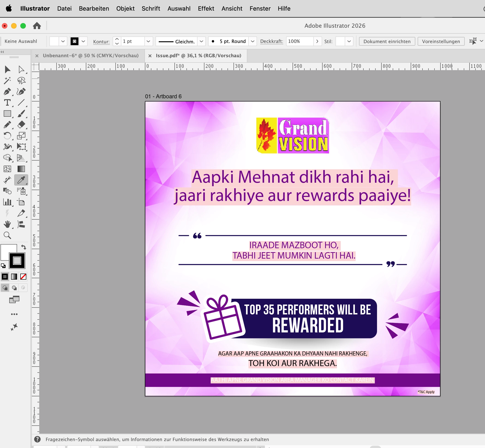
Task: Open the Datei menu
Action: [64, 9]
